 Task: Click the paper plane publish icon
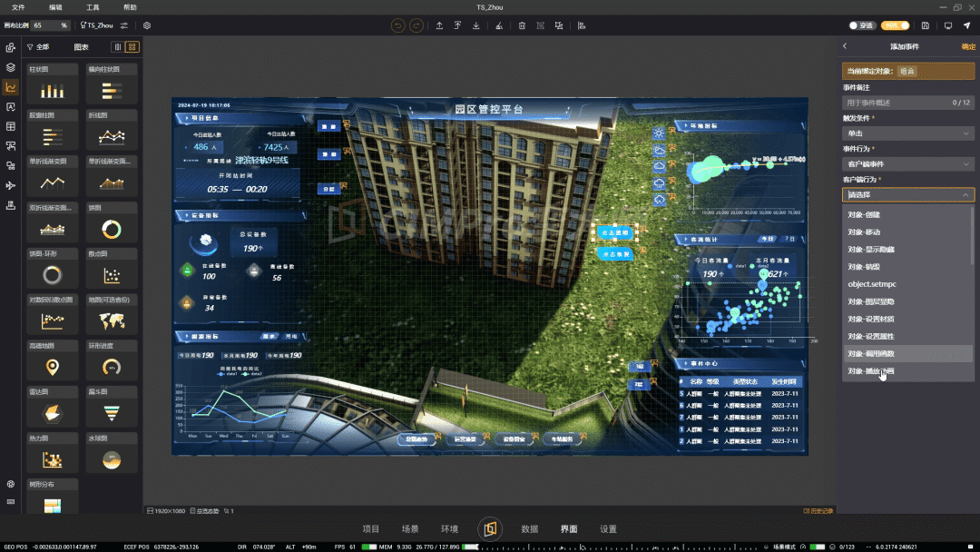967,25
